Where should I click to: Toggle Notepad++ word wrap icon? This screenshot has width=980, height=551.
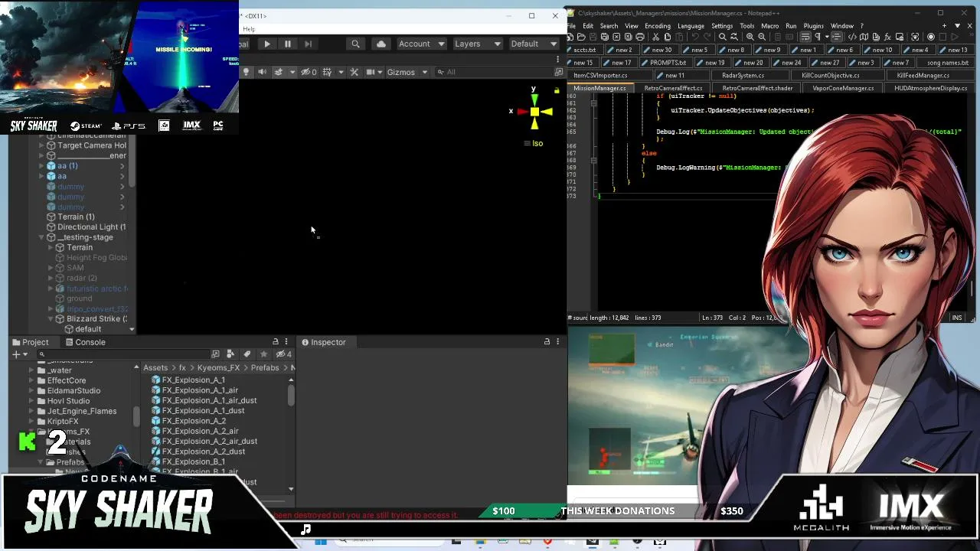click(x=804, y=37)
